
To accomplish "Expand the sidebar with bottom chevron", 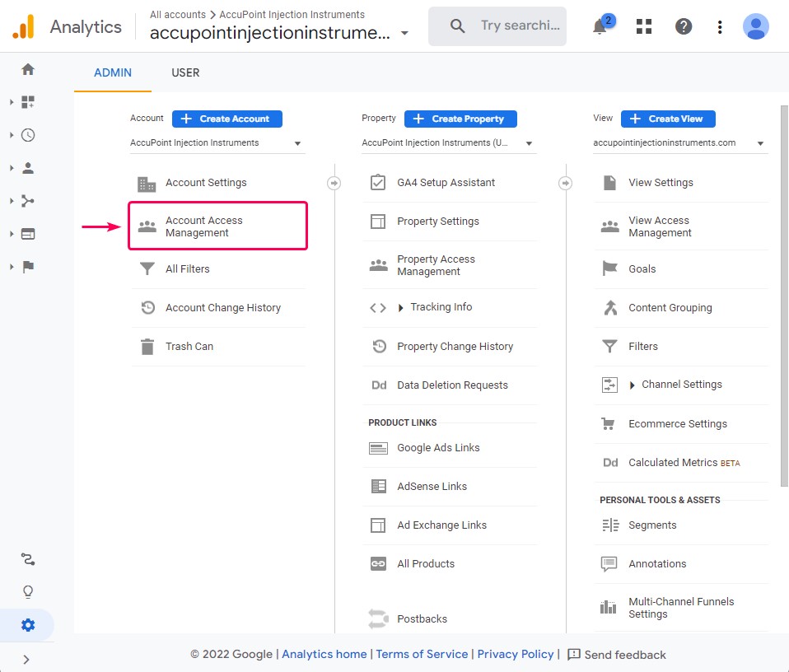I will click(x=26, y=660).
